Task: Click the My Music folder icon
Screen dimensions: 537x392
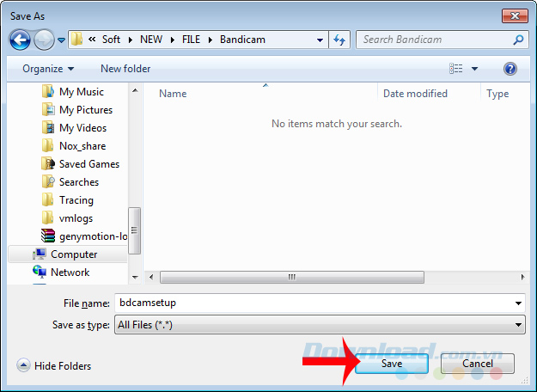Action: [x=48, y=91]
